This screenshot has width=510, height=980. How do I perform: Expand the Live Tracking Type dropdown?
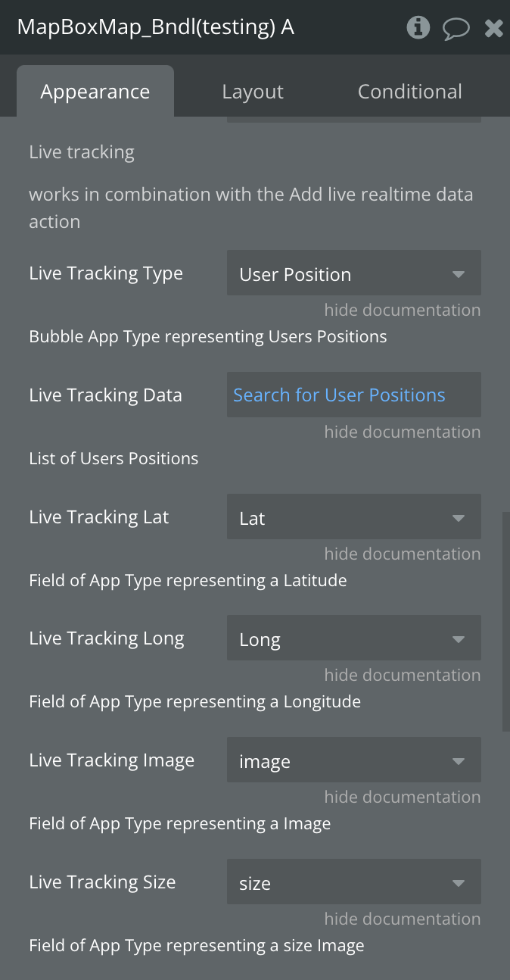354,273
